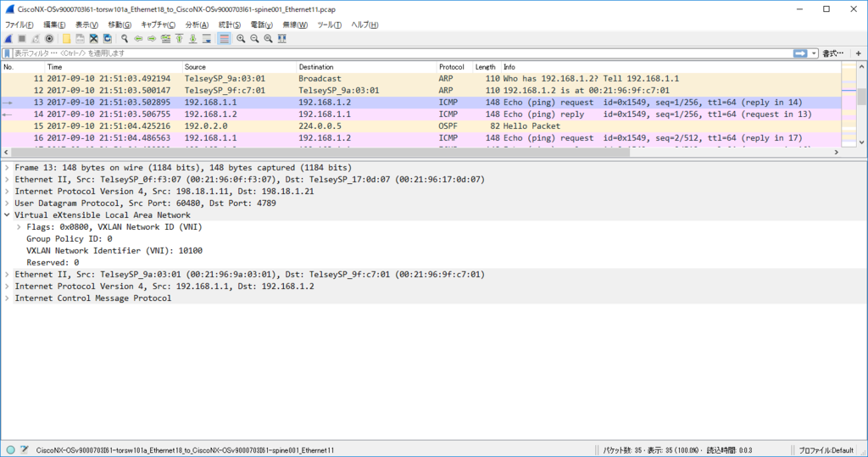The width and height of the screenshot is (868, 457).
Task: Expand Internet Protocol Src 198.18.1.11 row
Action: [7, 191]
